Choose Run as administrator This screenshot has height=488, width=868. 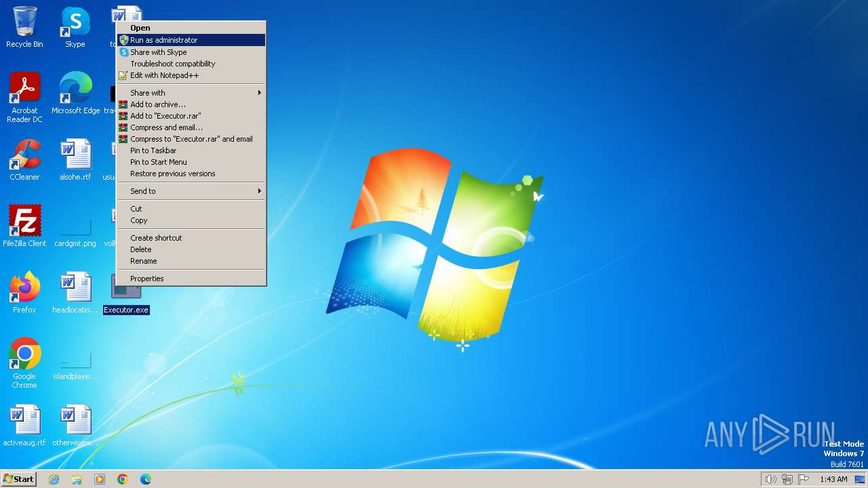[x=191, y=40]
